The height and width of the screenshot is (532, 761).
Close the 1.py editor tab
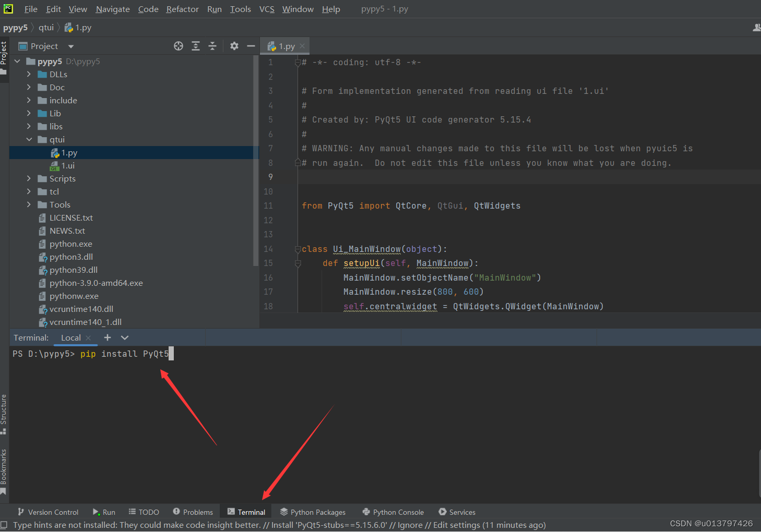coord(302,46)
